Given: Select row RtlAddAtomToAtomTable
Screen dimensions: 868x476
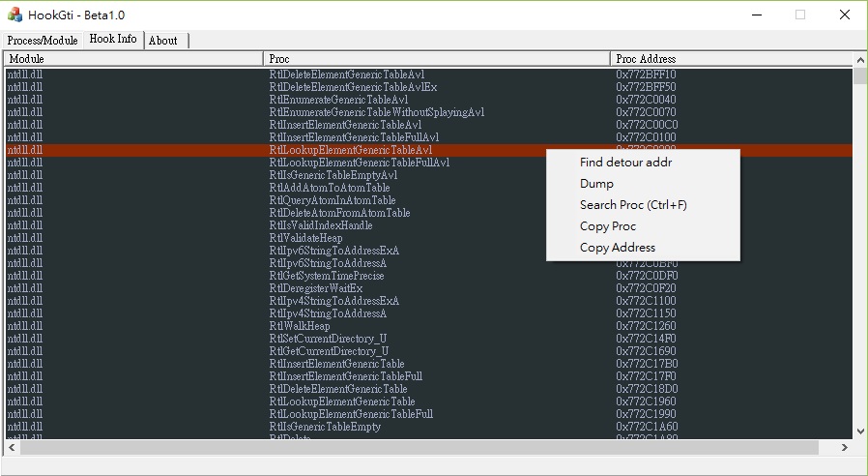Looking at the screenshot, I should (x=429, y=188).
